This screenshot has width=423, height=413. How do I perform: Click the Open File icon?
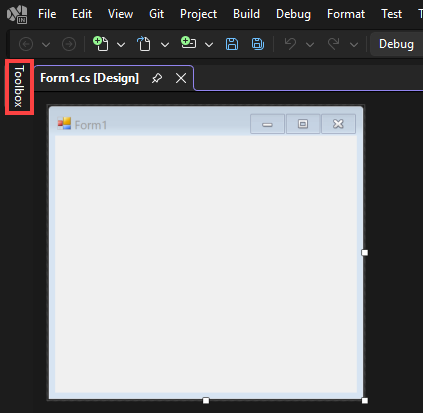[x=144, y=44]
